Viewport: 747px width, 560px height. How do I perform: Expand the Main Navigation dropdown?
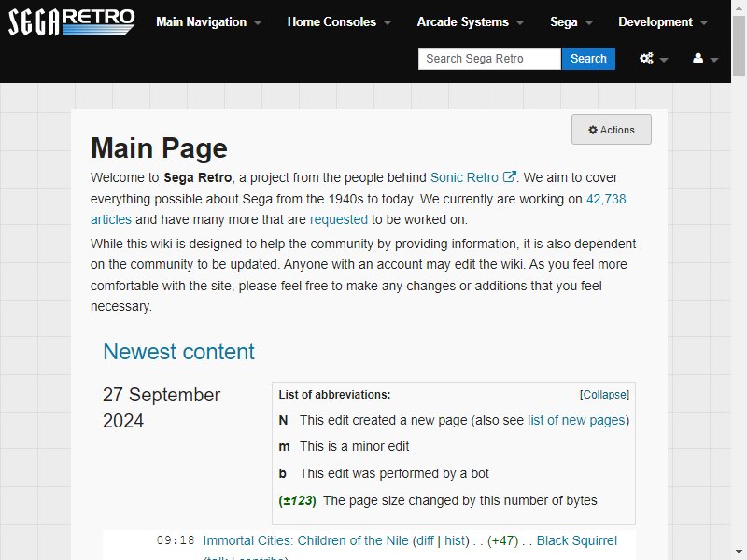pyautogui.click(x=208, y=21)
